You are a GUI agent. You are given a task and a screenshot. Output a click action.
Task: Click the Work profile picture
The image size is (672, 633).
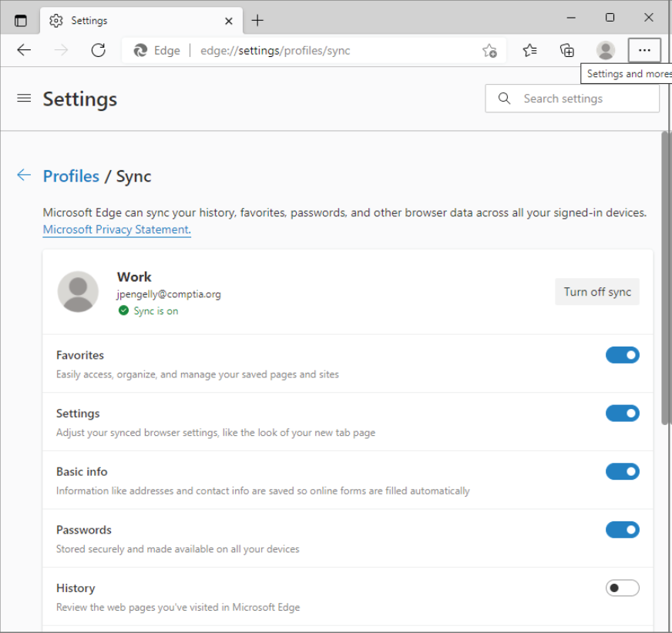(x=78, y=292)
